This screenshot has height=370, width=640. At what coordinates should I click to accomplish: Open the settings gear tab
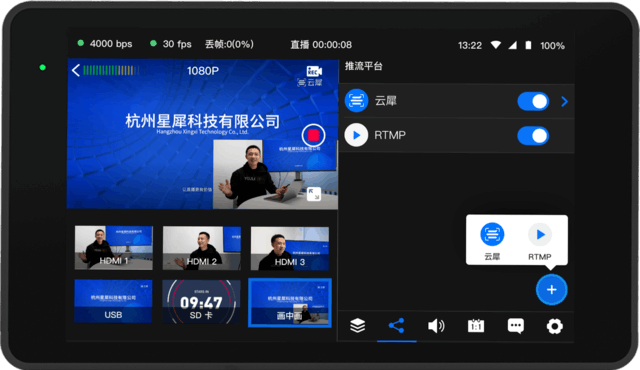point(555,326)
